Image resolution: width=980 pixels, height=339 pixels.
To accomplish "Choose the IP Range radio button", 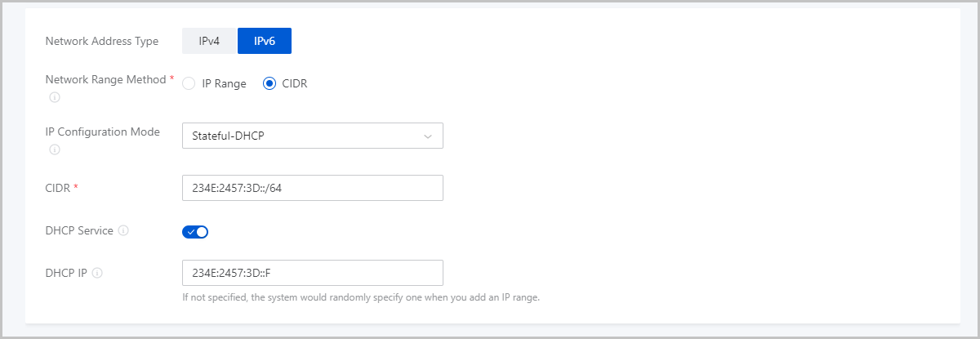I will pyautogui.click(x=189, y=83).
